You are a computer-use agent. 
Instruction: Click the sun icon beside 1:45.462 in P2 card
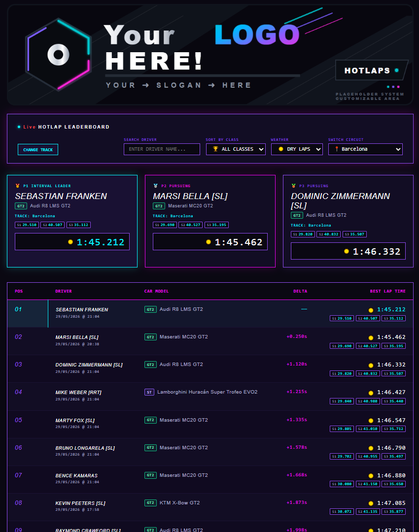[209, 242]
